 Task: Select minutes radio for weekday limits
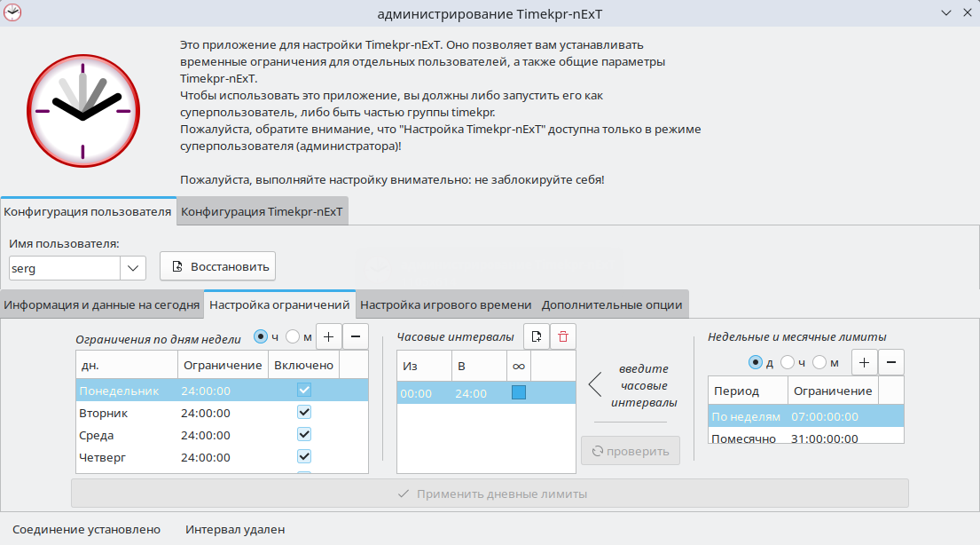pyautogui.click(x=293, y=336)
